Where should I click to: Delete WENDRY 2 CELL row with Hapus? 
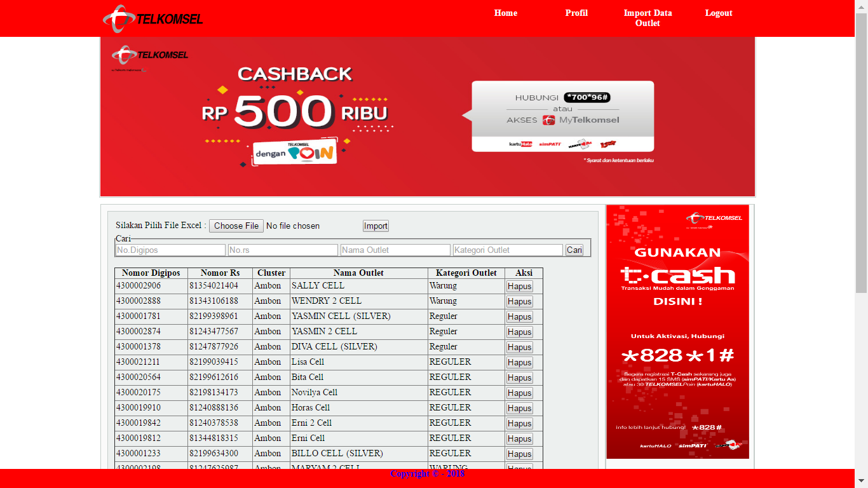[519, 302]
